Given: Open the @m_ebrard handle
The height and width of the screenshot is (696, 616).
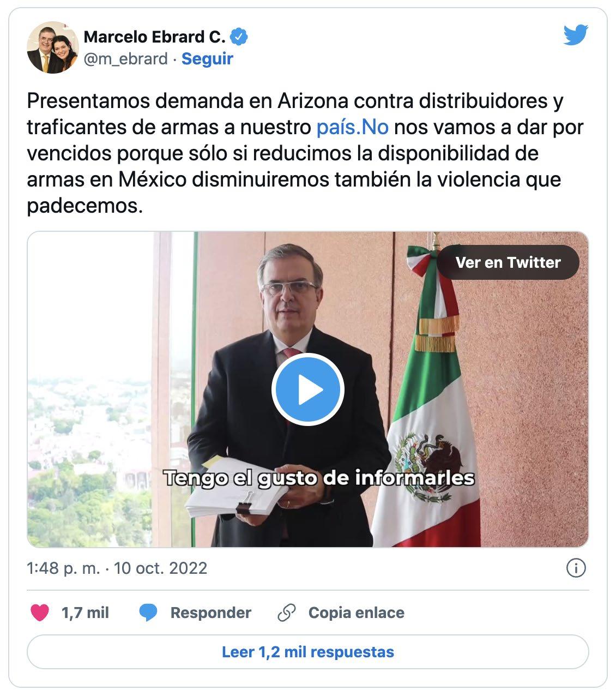Looking at the screenshot, I should click(125, 58).
